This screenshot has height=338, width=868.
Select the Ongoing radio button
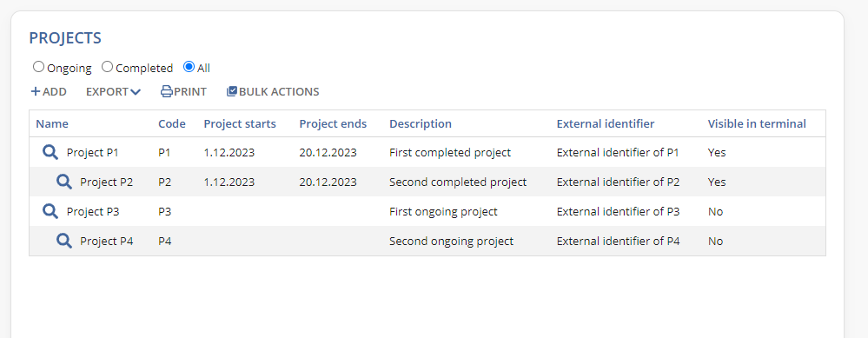coord(38,67)
